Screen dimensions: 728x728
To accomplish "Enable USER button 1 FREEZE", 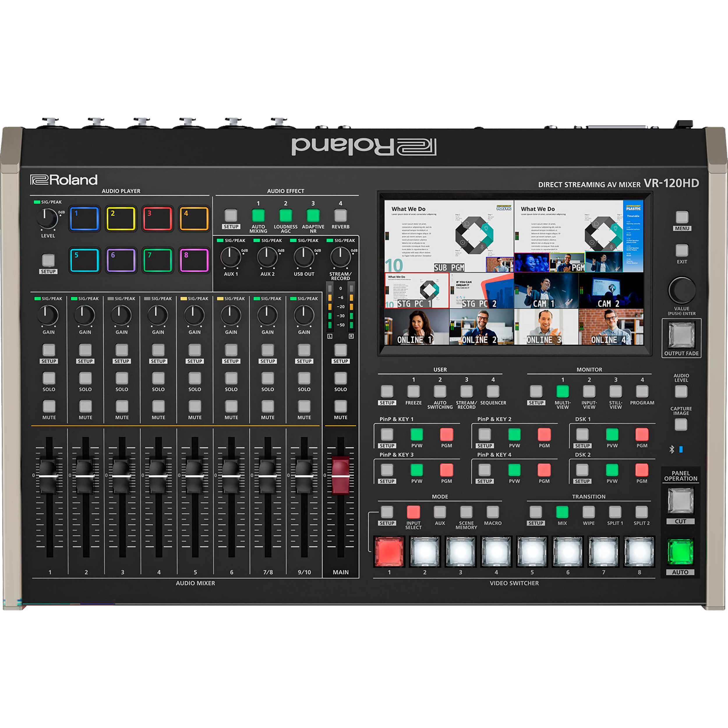I will pyautogui.click(x=414, y=391).
